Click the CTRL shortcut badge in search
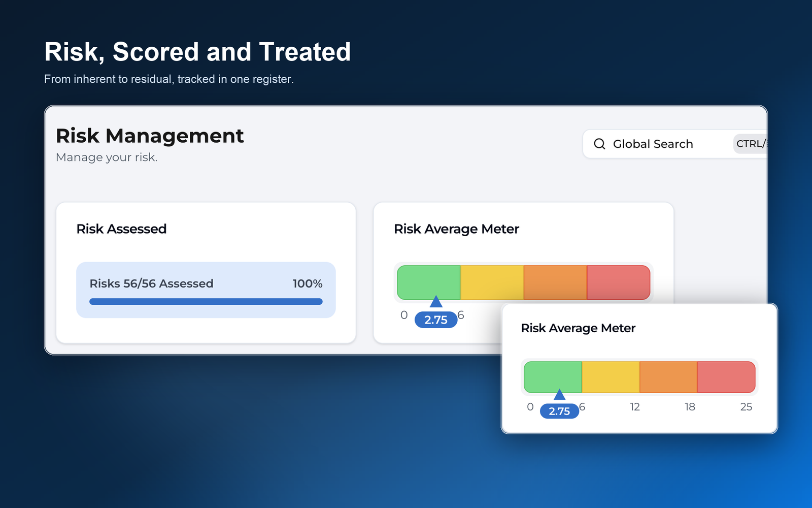The width and height of the screenshot is (812, 508). [751, 144]
